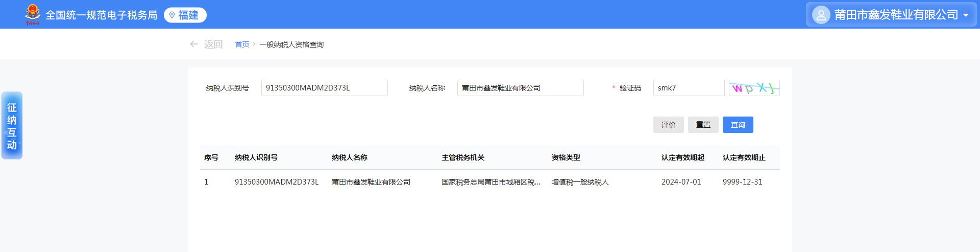Open the 莆田市鑫发鞋业有限公司 account menu
980x252 pixels.
click(896, 15)
